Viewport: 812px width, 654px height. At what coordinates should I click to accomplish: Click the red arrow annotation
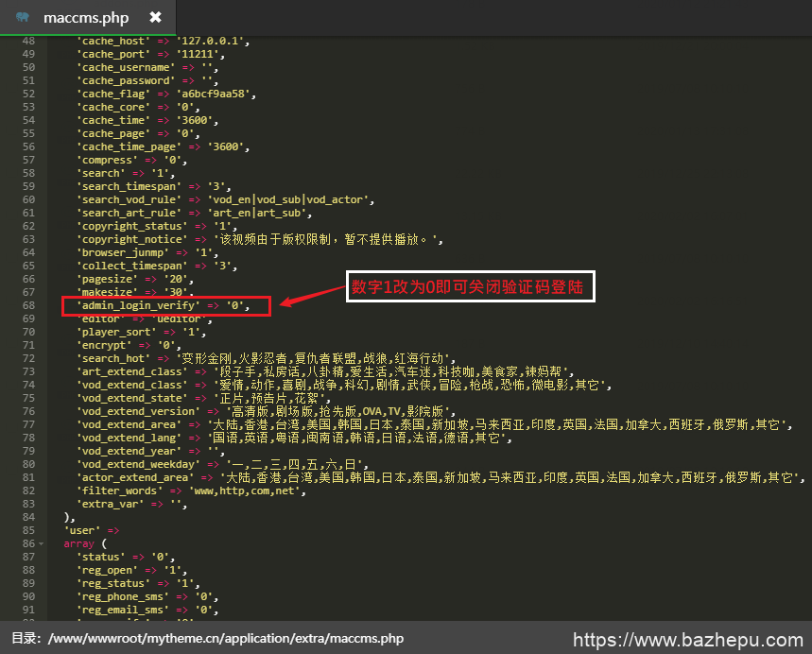309,296
